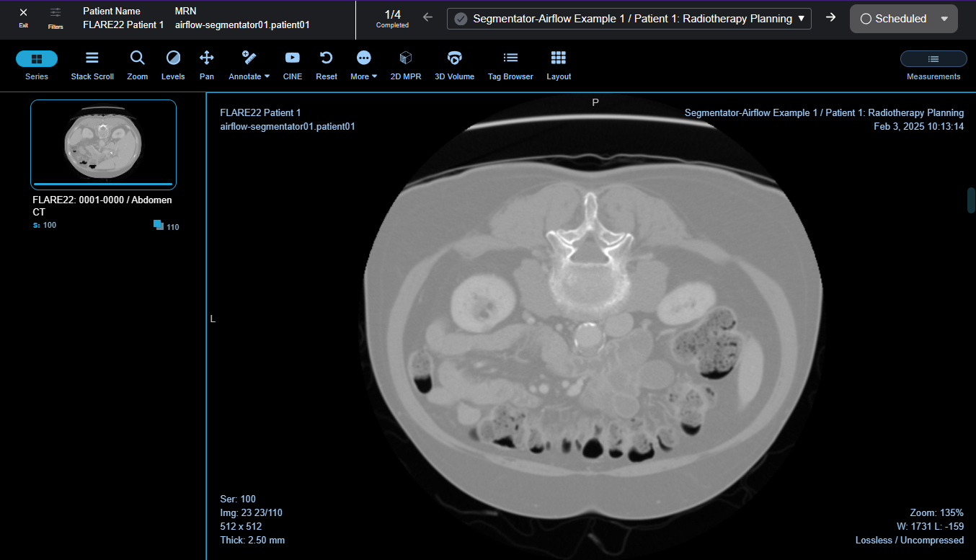Open the Tag Browser

[x=510, y=65]
